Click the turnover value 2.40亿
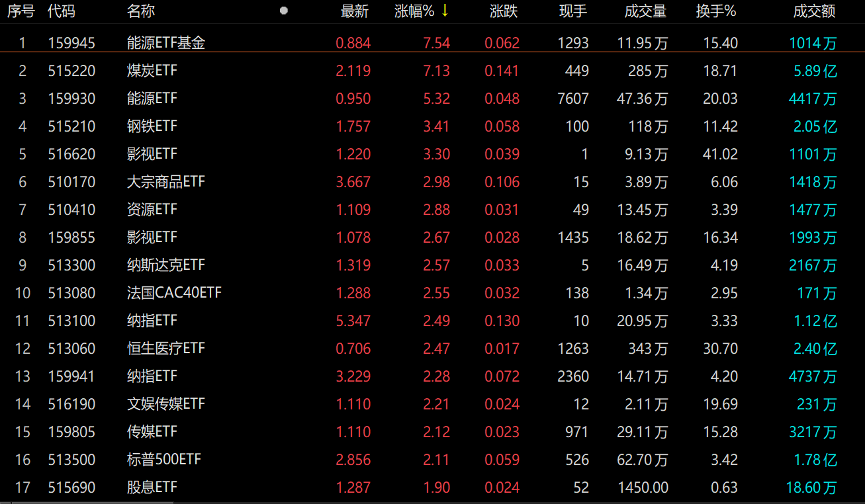Viewport: 865px width, 504px height. point(815,349)
